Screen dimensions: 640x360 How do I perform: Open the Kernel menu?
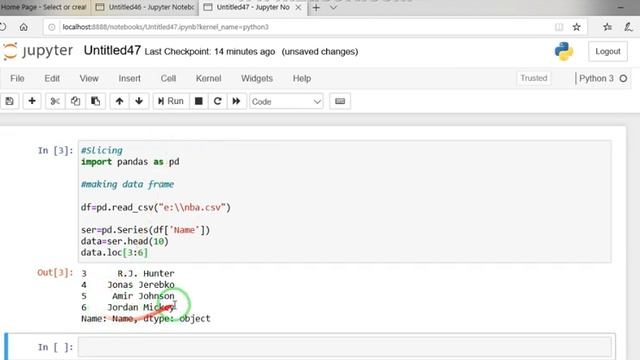click(209, 78)
